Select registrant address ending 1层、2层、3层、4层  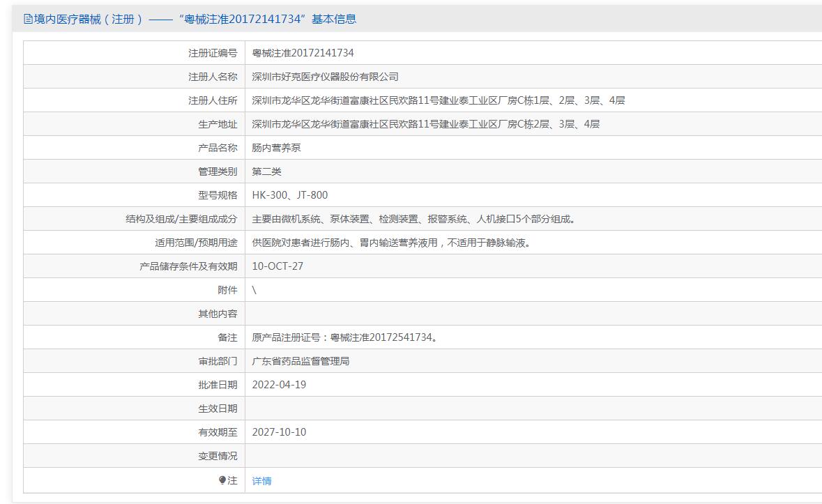coord(439,100)
